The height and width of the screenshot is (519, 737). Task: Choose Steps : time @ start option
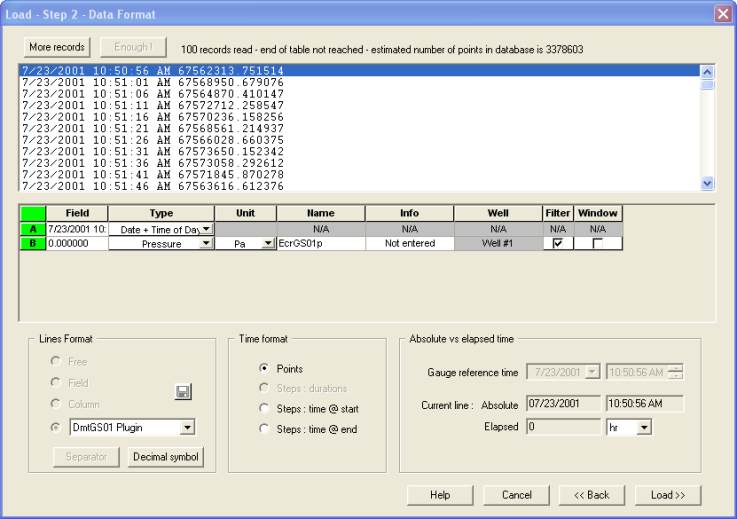(x=264, y=408)
